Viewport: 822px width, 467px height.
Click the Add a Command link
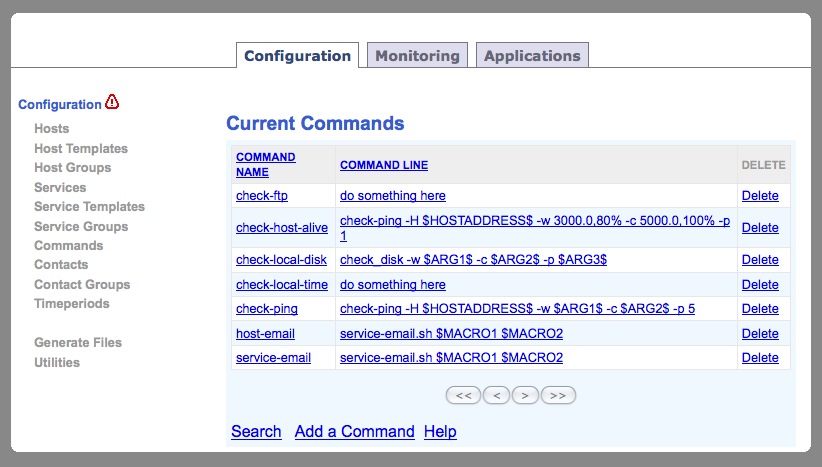[x=354, y=431]
